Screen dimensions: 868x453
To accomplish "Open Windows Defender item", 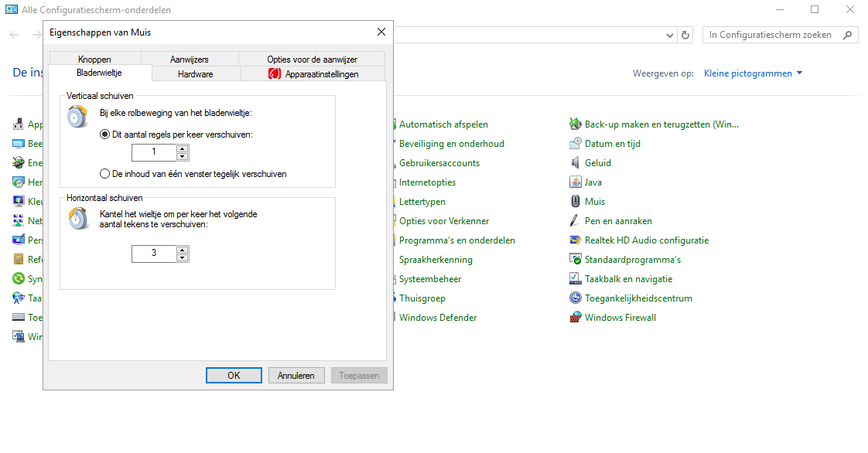I will (437, 318).
